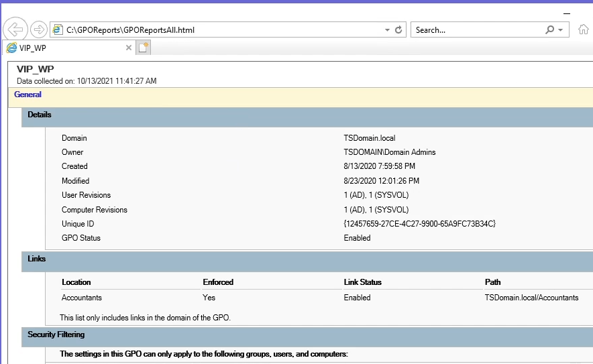Image resolution: width=593 pixels, height=364 pixels.
Task: Collapse the Links section header
Action: [37, 258]
